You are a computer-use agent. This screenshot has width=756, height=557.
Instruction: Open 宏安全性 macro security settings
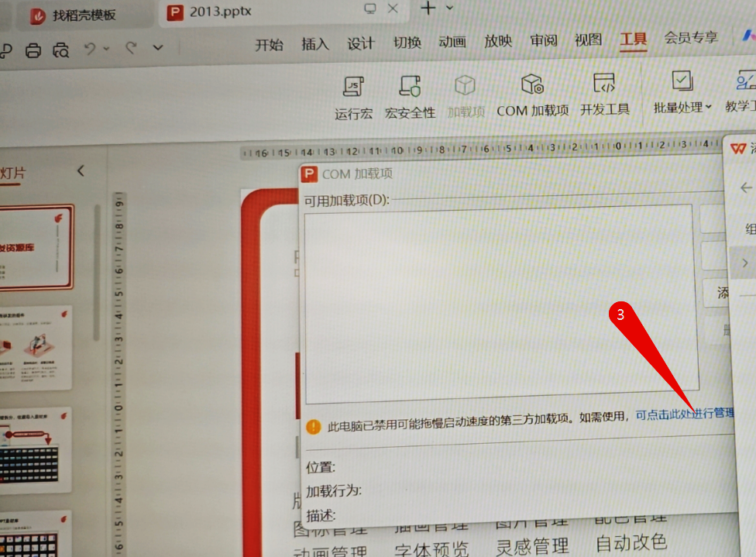click(x=410, y=97)
